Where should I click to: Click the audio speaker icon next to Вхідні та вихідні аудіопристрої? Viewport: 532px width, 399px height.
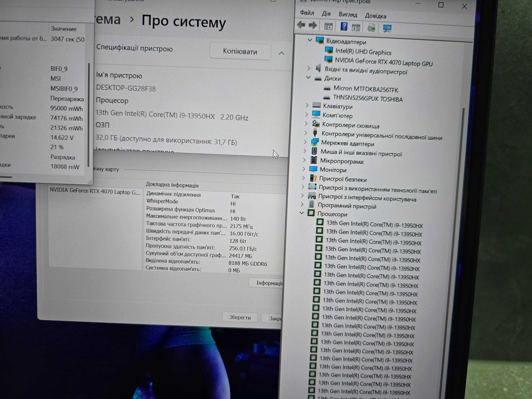click(318, 68)
